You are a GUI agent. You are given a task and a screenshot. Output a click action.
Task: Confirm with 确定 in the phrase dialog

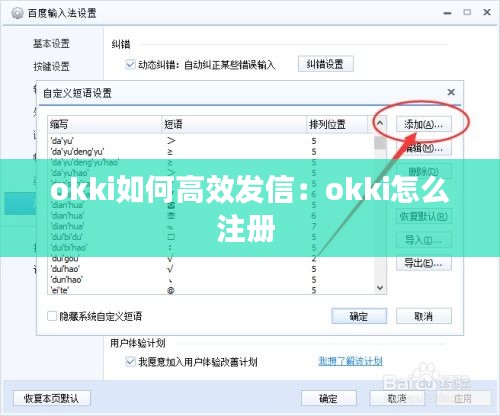click(x=359, y=316)
